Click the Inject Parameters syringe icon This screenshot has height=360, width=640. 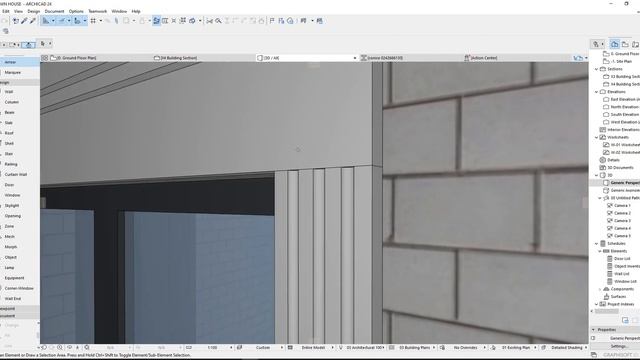[x=33, y=21]
